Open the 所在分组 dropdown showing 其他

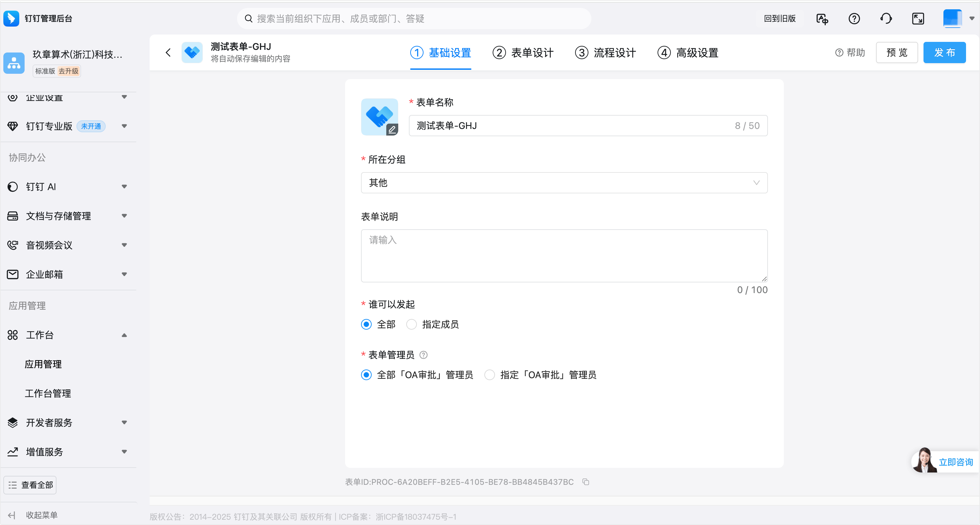564,183
